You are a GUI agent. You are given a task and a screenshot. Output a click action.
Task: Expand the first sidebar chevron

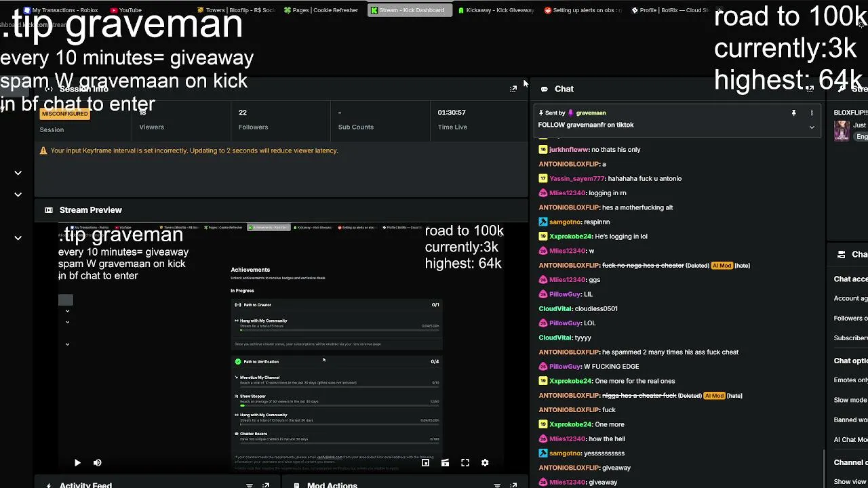(18, 173)
